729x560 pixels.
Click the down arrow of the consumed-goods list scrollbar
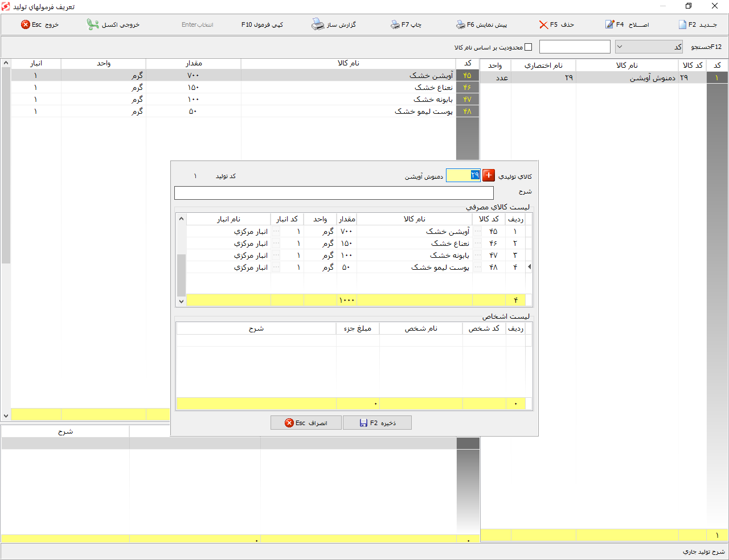(182, 301)
